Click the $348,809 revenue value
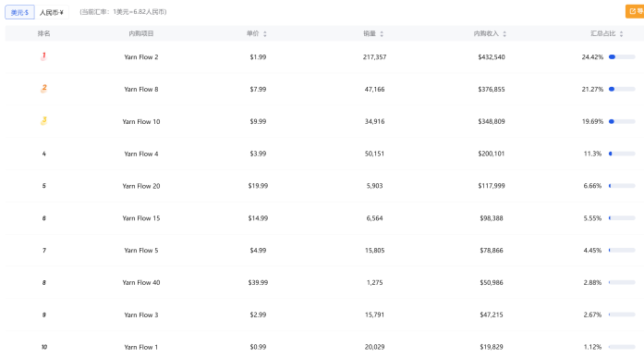This screenshot has height=358, width=644. 492,122
